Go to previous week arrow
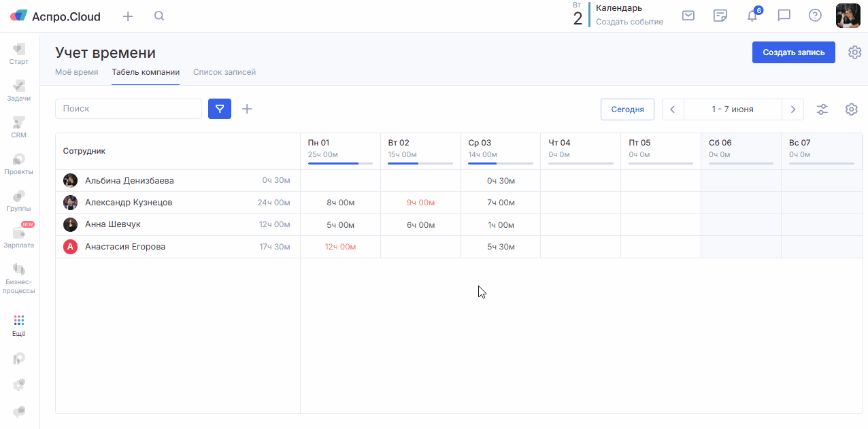The width and height of the screenshot is (868, 429). click(x=673, y=109)
